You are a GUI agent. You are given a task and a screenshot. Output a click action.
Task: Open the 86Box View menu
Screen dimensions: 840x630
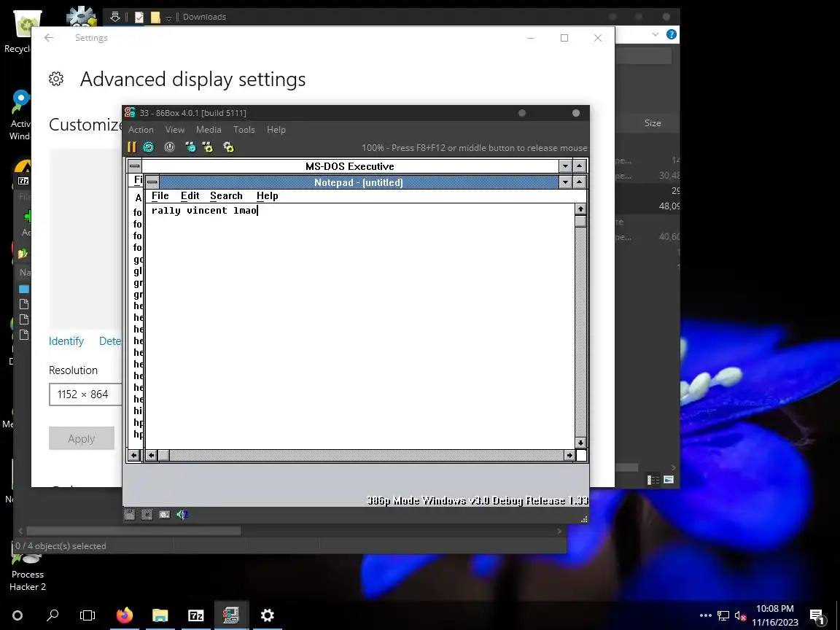click(x=175, y=130)
